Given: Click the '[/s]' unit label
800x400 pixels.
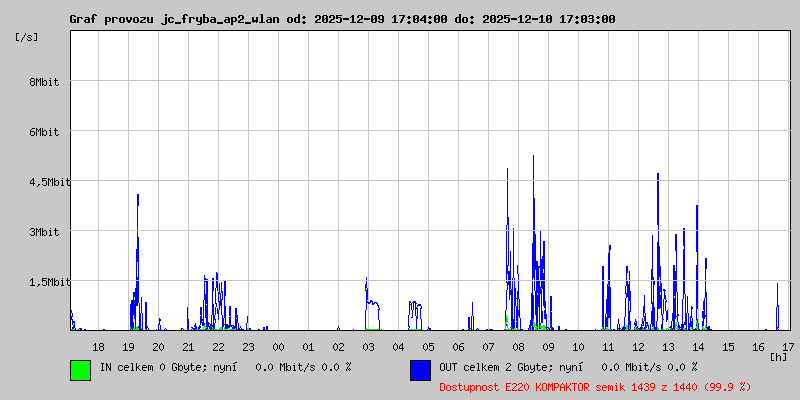Looking at the screenshot, I should pos(27,37).
